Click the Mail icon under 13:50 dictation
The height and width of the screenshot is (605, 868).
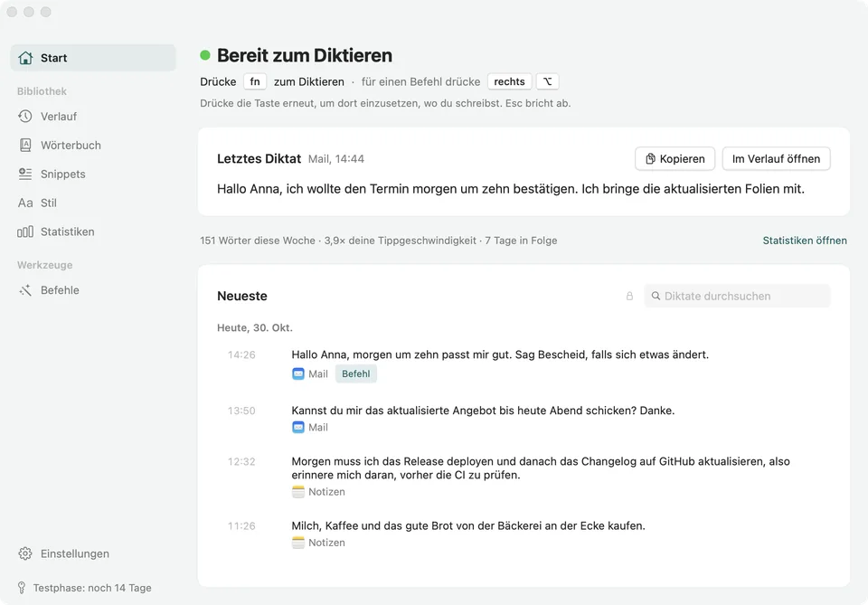[x=298, y=428]
